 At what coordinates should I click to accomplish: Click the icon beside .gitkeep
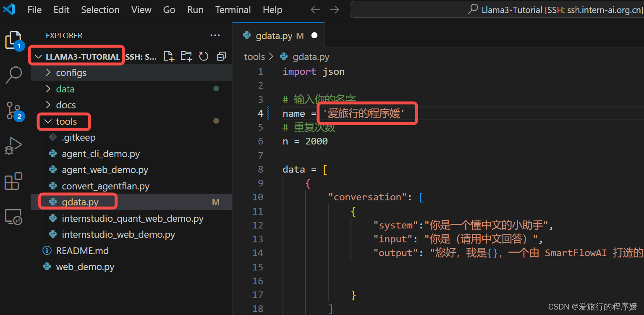53,137
